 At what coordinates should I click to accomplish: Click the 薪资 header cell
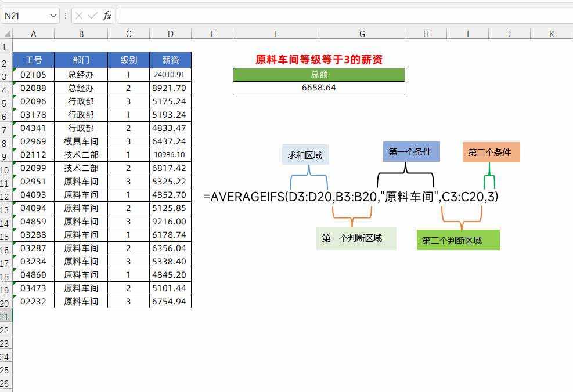[x=170, y=60]
